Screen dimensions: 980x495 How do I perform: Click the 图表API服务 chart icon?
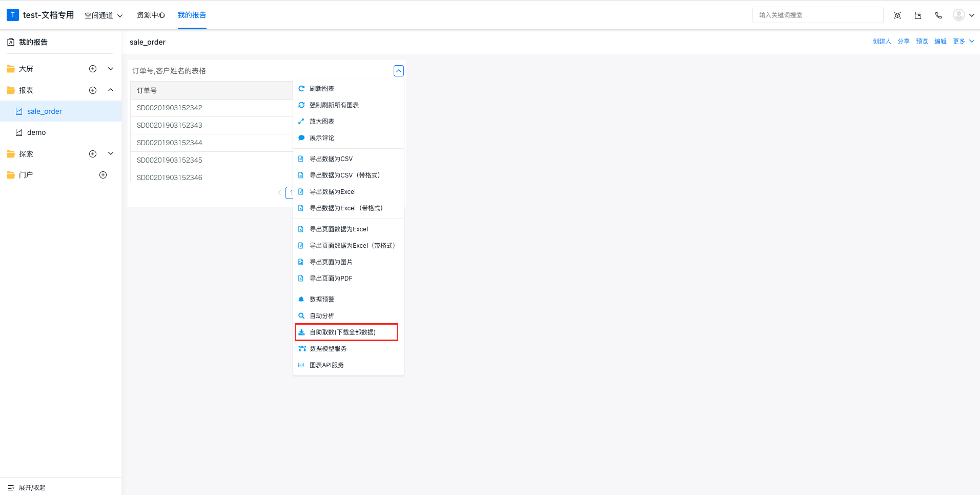pyautogui.click(x=301, y=365)
